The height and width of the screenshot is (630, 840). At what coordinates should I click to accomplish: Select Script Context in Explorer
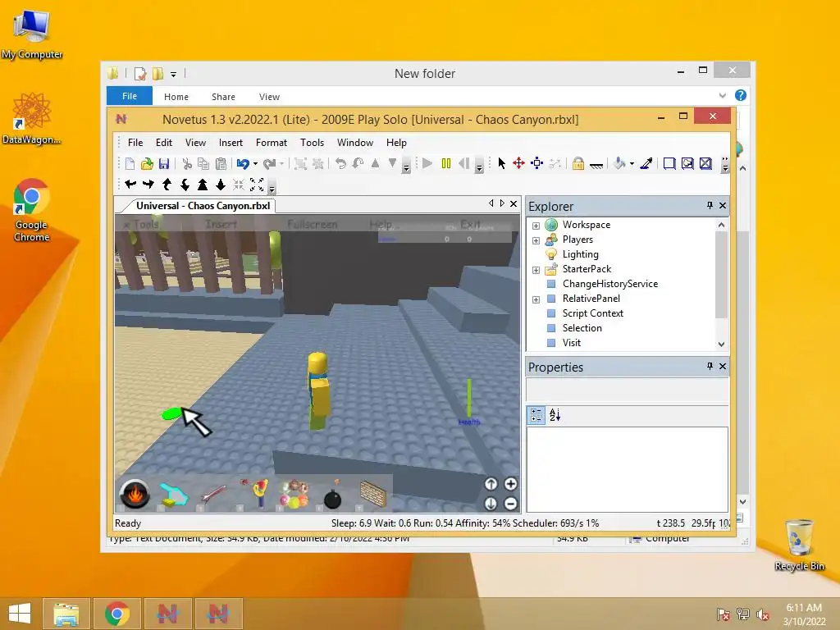pyautogui.click(x=592, y=313)
